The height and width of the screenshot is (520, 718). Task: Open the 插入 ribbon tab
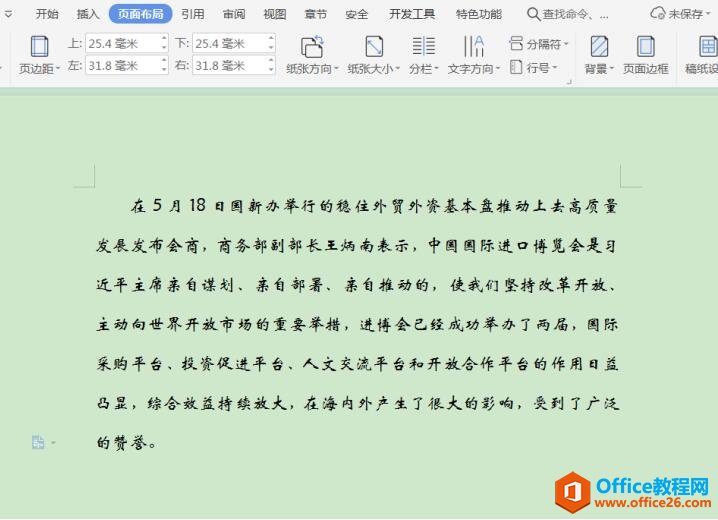click(88, 14)
